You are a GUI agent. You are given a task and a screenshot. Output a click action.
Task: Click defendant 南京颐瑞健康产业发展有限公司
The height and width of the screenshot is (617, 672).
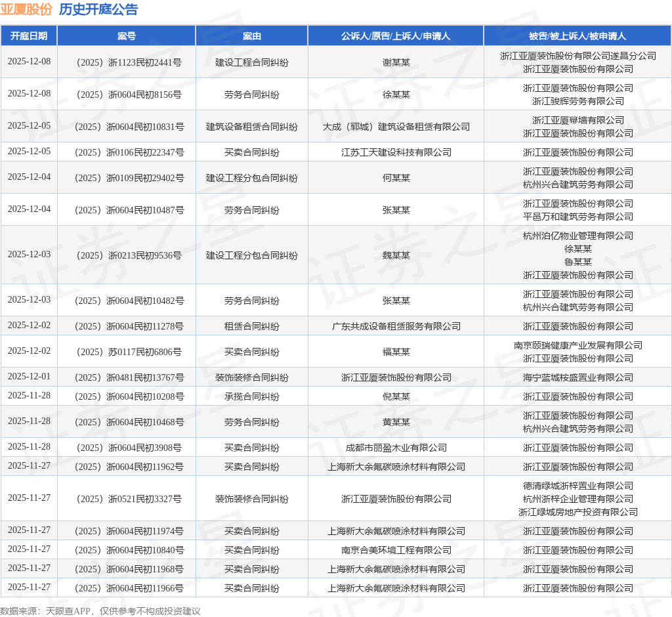click(x=577, y=345)
